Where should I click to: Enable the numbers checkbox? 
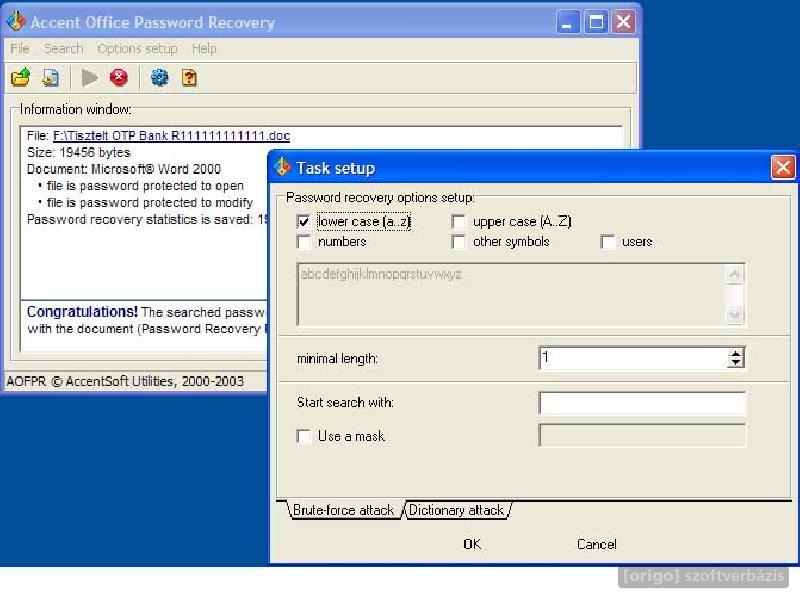tap(304, 241)
